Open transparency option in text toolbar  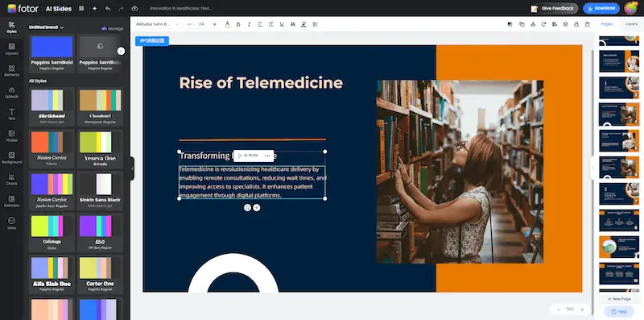pos(315,24)
